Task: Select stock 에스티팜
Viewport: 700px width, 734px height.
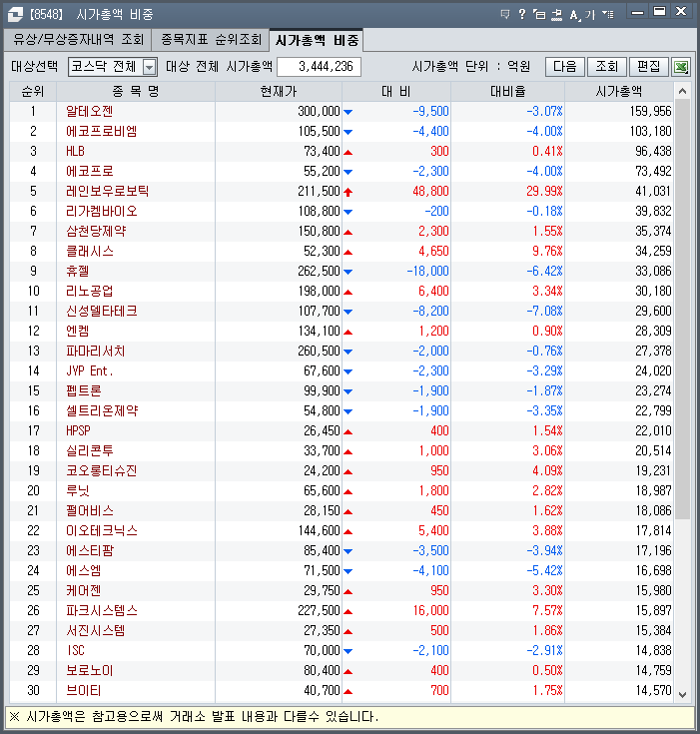Action: click(x=90, y=551)
